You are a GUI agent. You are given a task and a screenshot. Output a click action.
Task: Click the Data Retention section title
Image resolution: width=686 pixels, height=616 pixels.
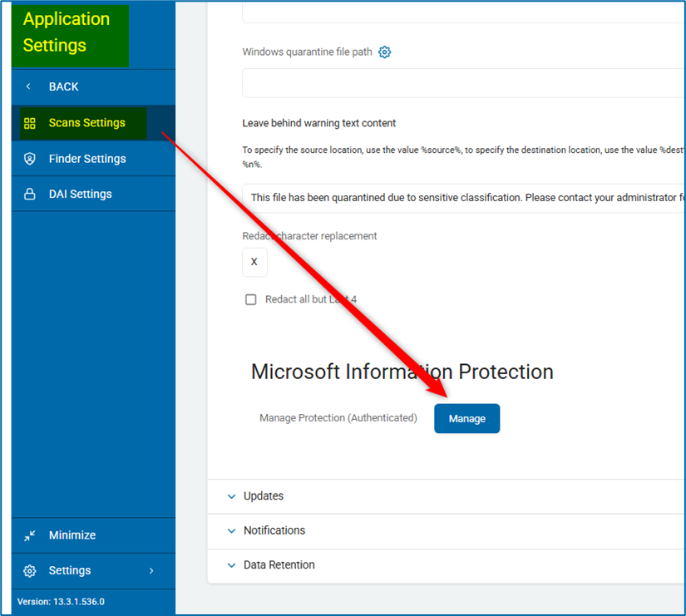(x=279, y=565)
